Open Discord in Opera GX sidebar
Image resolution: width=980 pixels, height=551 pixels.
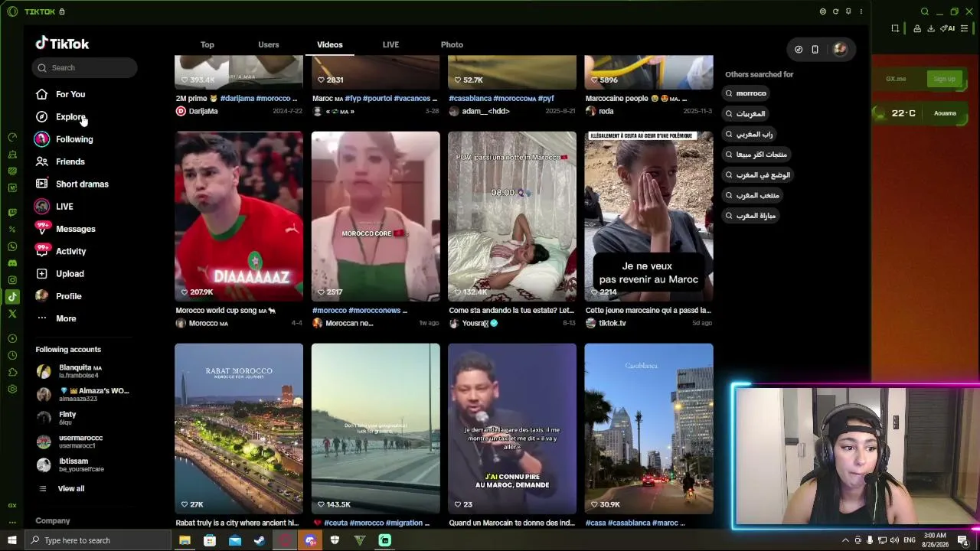[x=12, y=263]
